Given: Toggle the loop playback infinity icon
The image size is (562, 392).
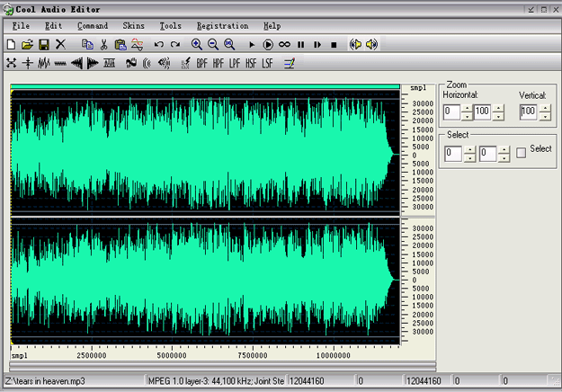Looking at the screenshot, I should click(284, 44).
